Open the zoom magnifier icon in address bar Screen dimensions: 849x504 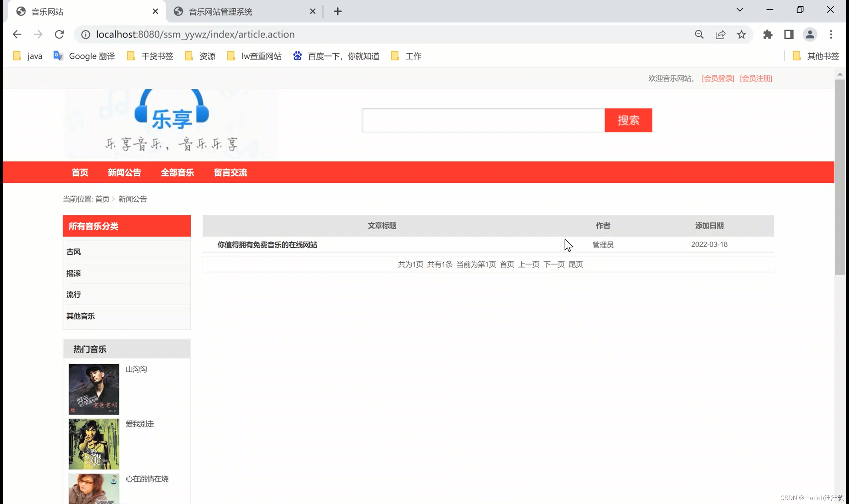(x=699, y=34)
